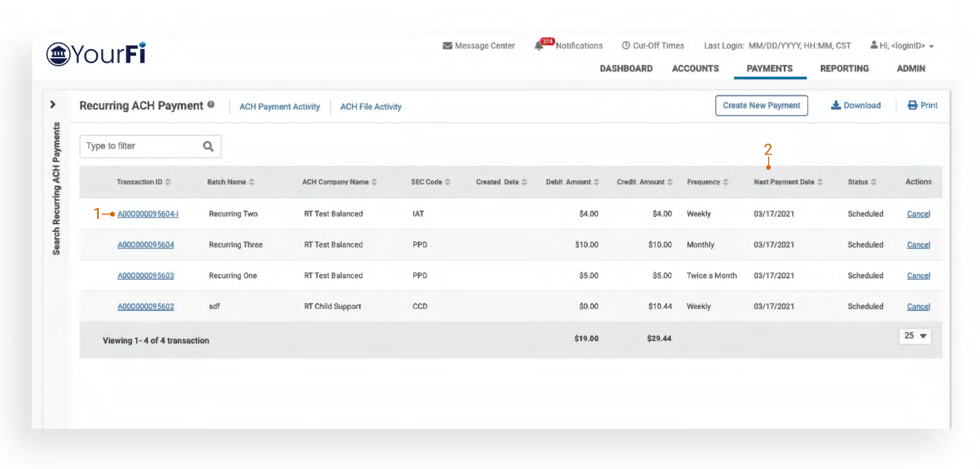Go to the REPORTING menu
This screenshot has width=980, height=469.
coord(844,69)
